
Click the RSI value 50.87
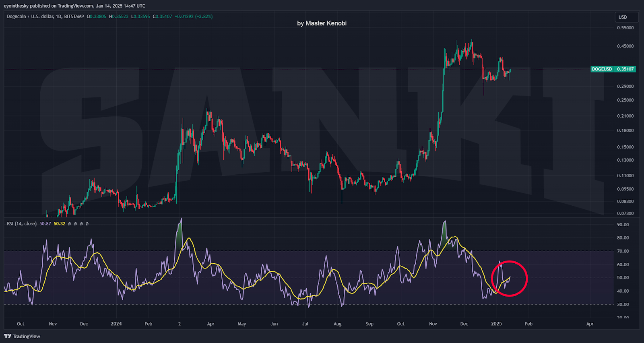[x=45, y=223]
